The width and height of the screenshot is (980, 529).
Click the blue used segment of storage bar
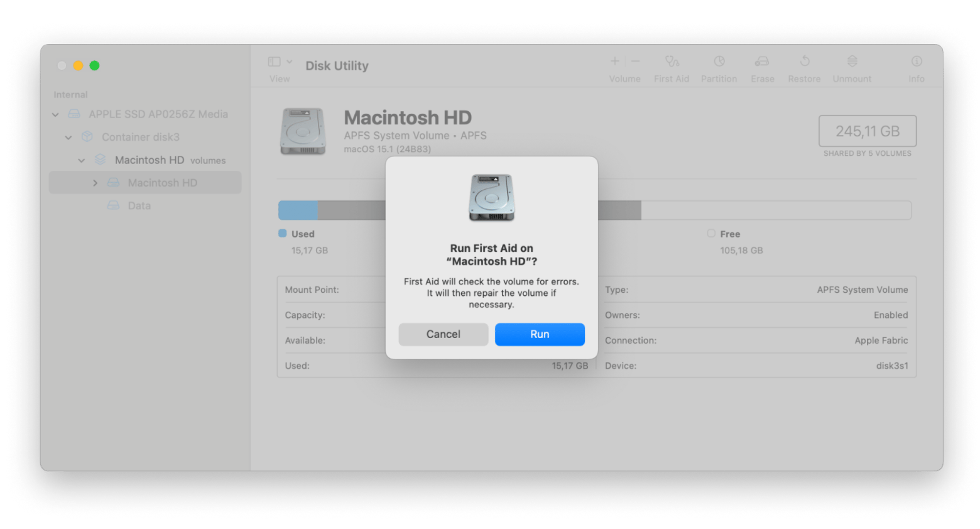298,210
